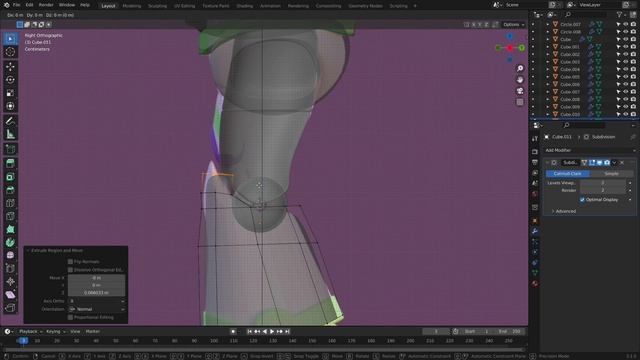Click the Levels Viewport value field
Screen dimensions: 640x360
coord(602,183)
